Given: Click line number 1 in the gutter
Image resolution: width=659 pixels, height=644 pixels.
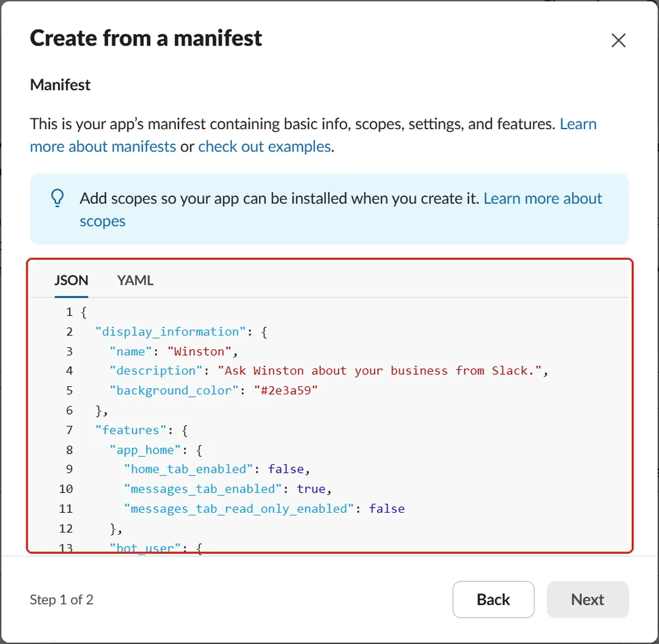Looking at the screenshot, I should [69, 312].
